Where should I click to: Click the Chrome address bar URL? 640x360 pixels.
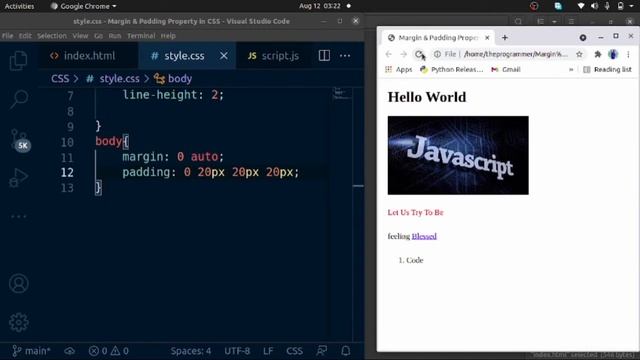[516, 54]
